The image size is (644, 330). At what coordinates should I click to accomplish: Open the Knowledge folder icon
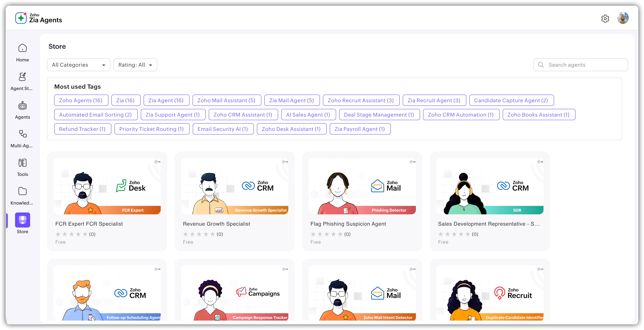[23, 191]
